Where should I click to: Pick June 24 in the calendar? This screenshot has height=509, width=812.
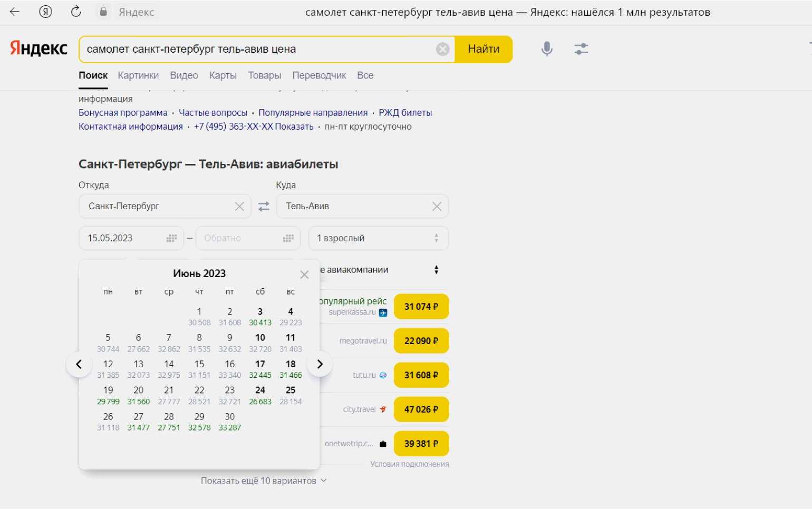point(260,395)
